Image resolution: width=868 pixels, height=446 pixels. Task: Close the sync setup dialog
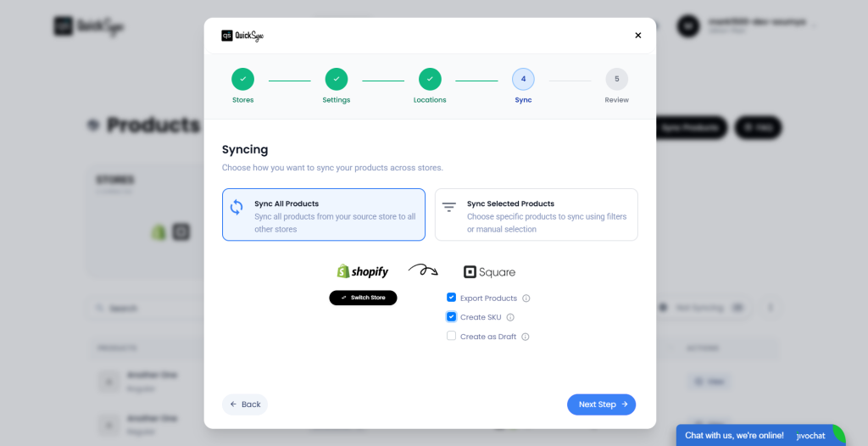(x=637, y=36)
